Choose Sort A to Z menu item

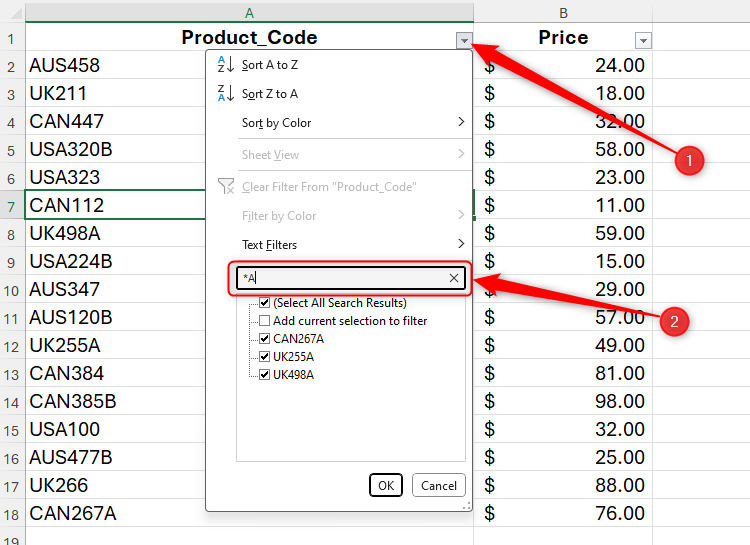270,65
